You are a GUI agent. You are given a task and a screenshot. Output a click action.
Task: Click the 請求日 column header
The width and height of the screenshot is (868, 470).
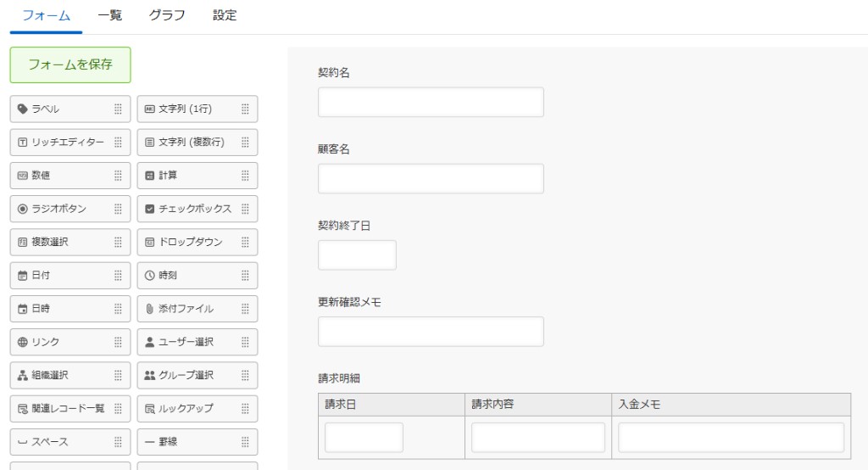point(392,405)
